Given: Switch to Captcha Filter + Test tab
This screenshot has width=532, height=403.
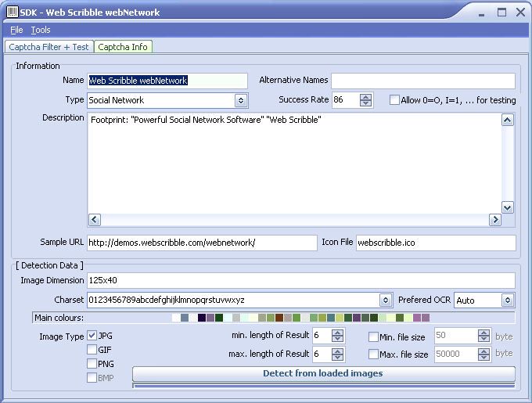Looking at the screenshot, I should [x=49, y=47].
